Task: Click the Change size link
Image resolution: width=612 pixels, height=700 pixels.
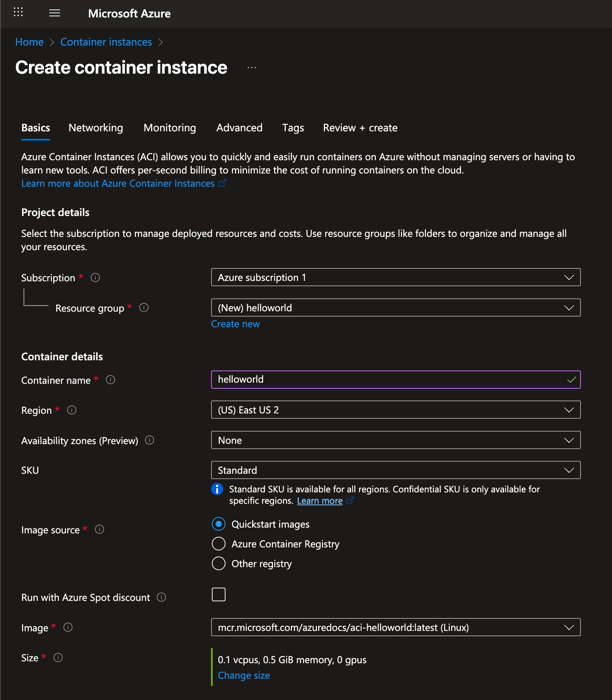Action: 244,675
